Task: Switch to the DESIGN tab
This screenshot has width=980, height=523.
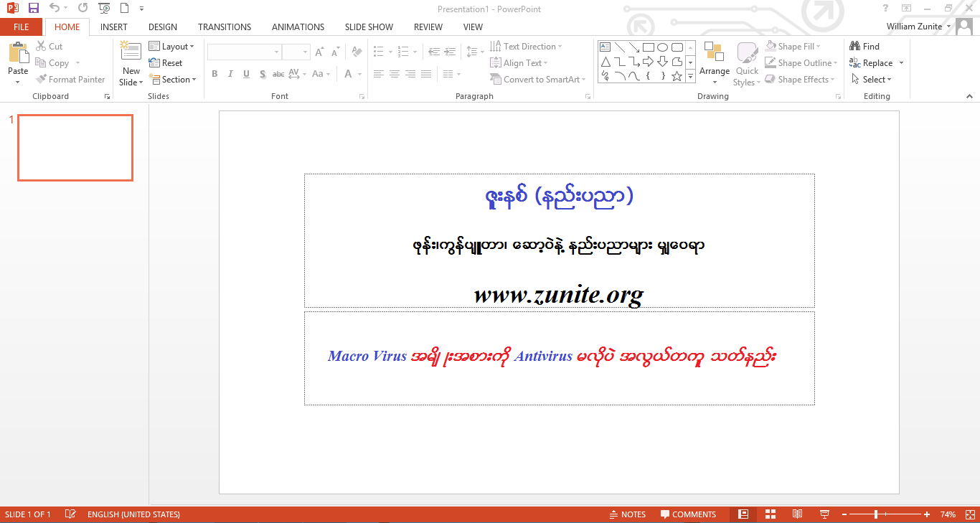Action: (x=163, y=27)
